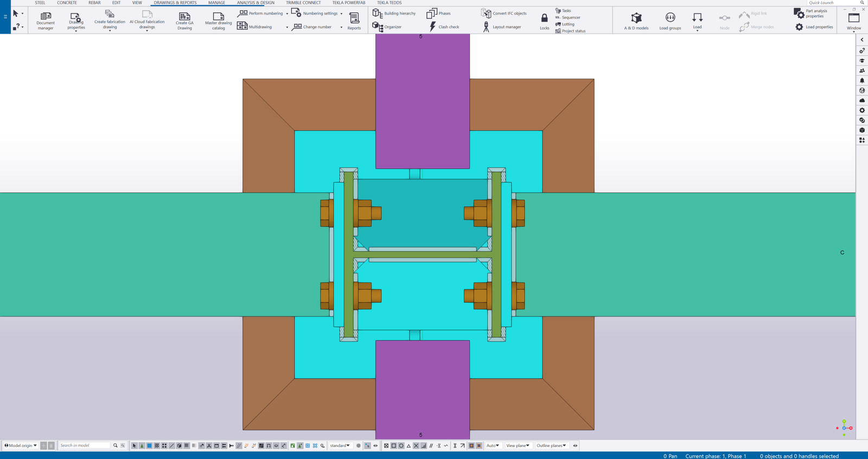The width and height of the screenshot is (868, 459).
Task: Click Convert IFC objects
Action: (x=504, y=13)
